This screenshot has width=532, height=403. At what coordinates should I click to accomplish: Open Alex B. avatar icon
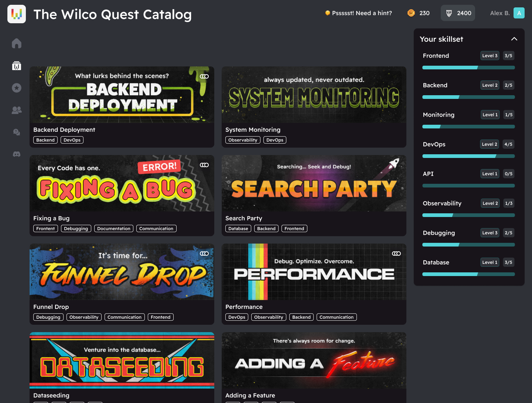coord(519,13)
